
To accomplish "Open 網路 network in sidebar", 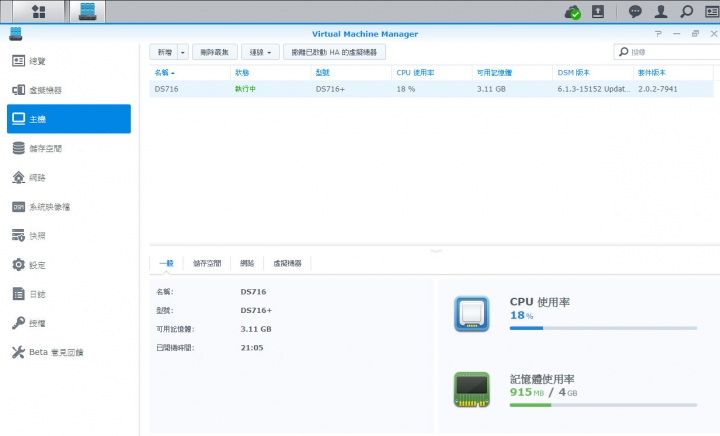I will pos(69,177).
